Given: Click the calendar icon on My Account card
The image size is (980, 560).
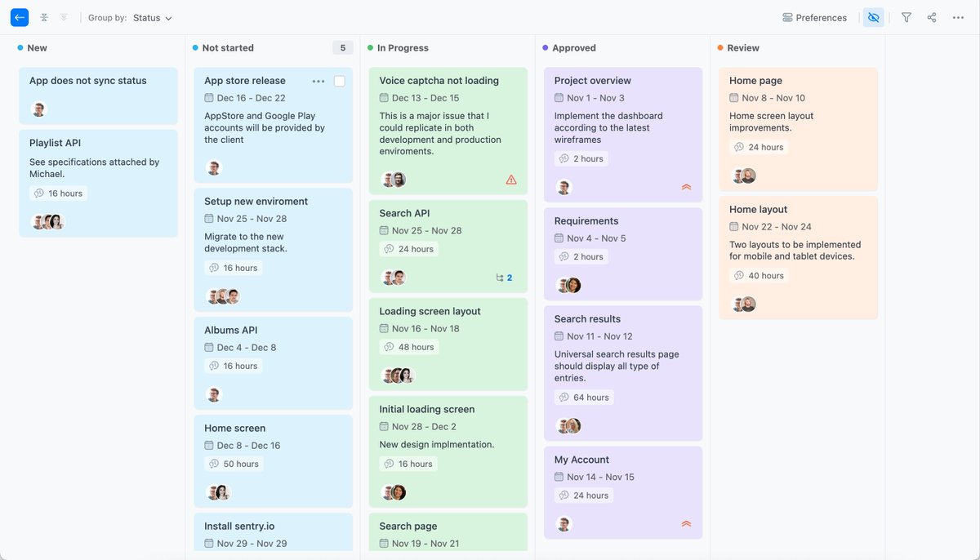Looking at the screenshot, I should (559, 478).
